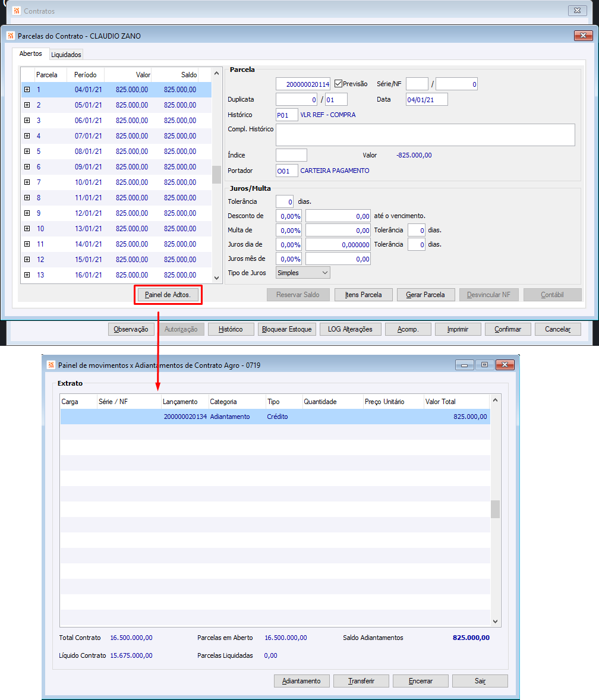
Task: Switch to the Liquidados tab
Action: pyautogui.click(x=66, y=55)
